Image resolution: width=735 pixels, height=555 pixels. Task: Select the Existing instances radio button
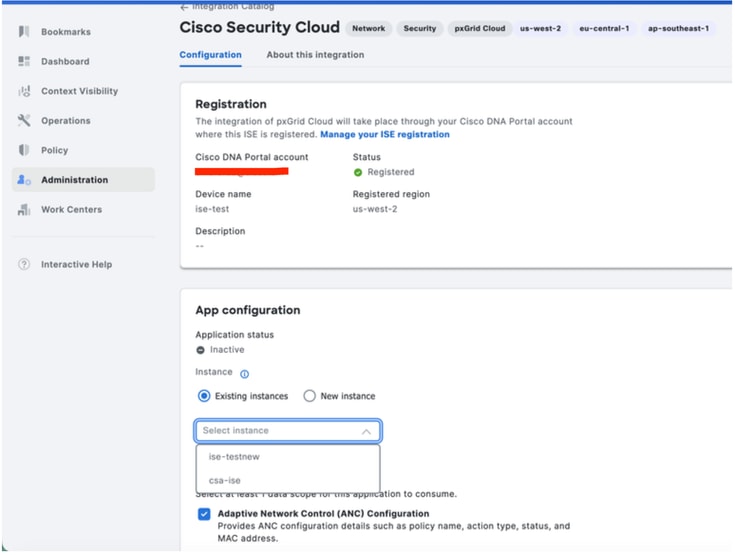[204, 396]
